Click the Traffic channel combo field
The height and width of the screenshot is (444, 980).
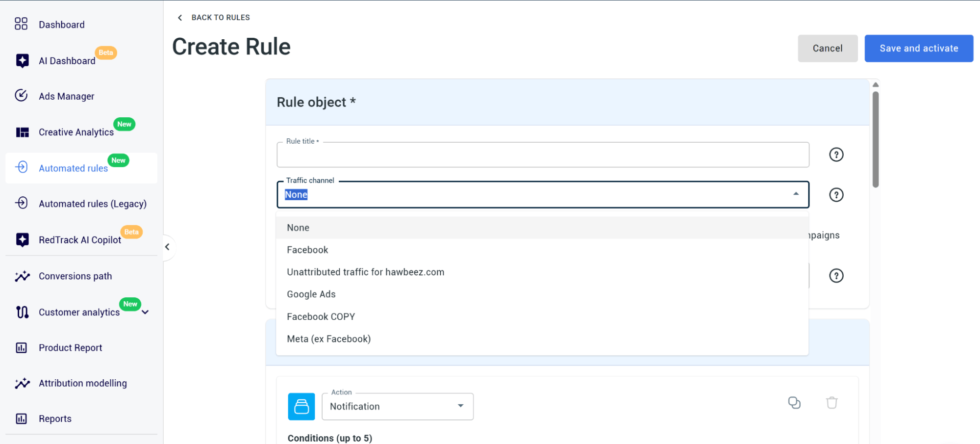pos(543,195)
